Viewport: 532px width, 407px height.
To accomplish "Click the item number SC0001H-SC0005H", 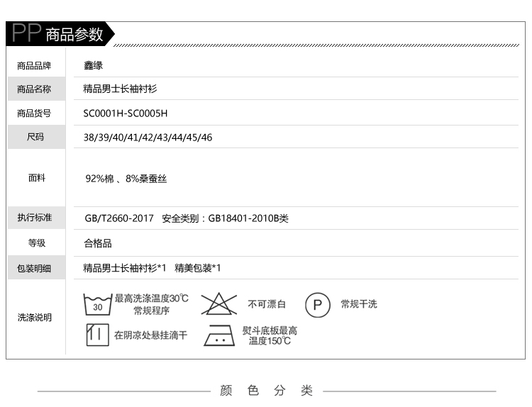I will (126, 113).
